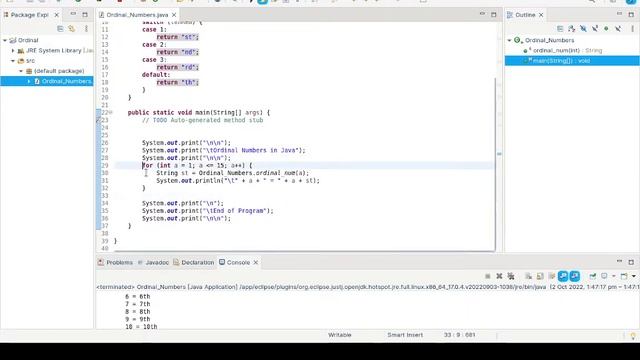Switch to Package Explorer tab
640x360 pixels.
click(29, 15)
